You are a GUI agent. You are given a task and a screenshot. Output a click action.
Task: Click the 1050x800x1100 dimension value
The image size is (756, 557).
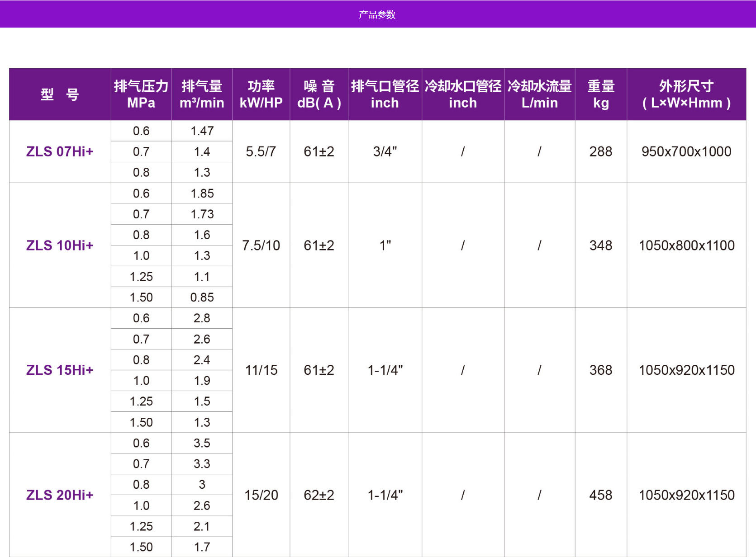pyautogui.click(x=686, y=245)
